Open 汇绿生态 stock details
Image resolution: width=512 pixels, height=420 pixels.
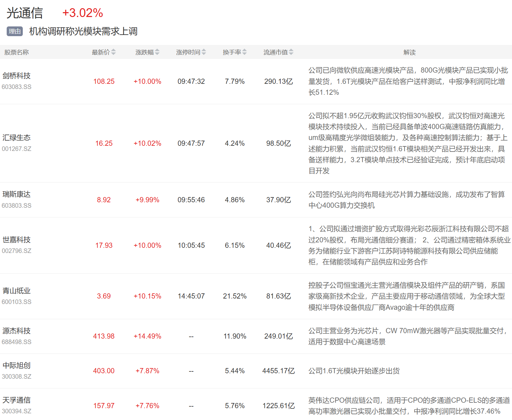tap(17, 138)
